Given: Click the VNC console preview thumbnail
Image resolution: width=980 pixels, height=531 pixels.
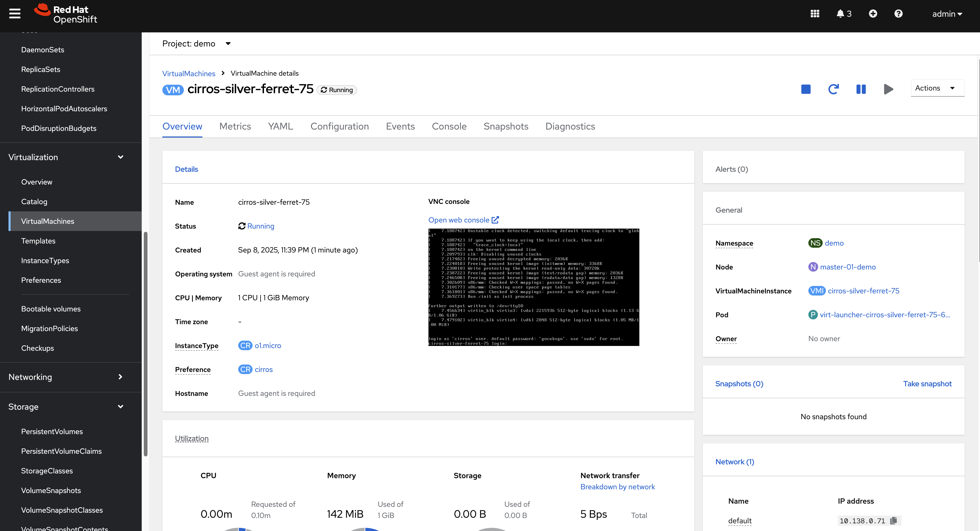Looking at the screenshot, I should coord(533,287).
